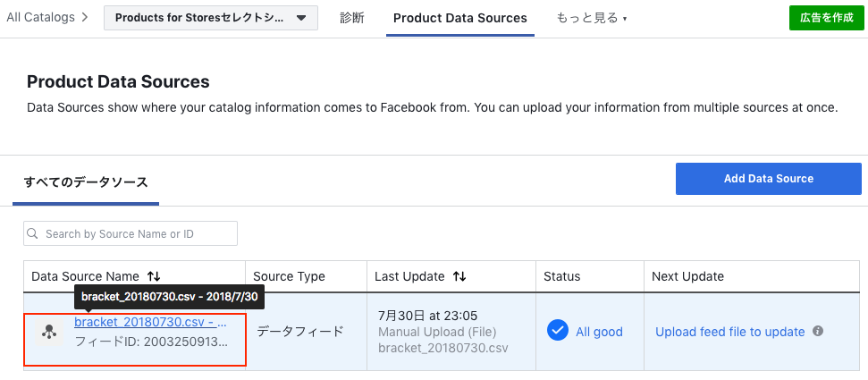
Task: Click the info icon next to Upload feed file
Action: [818, 331]
